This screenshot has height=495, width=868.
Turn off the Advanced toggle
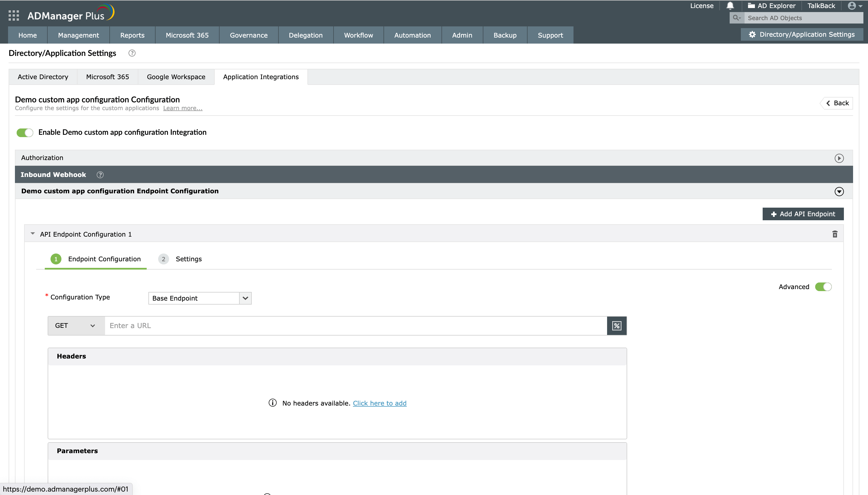(823, 287)
